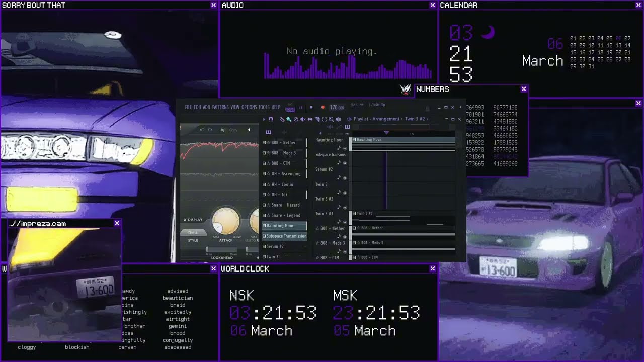Select the Playback speaker tool

pyautogui.click(x=338, y=119)
